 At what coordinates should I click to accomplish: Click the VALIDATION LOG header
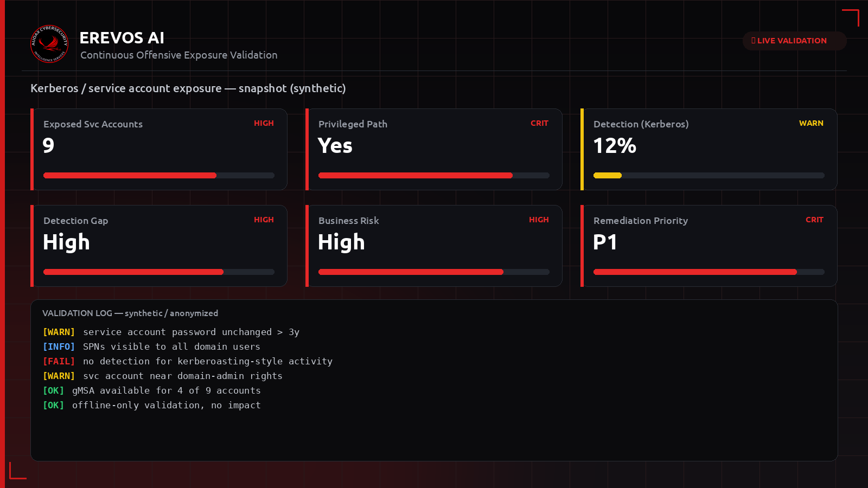pyautogui.click(x=130, y=313)
